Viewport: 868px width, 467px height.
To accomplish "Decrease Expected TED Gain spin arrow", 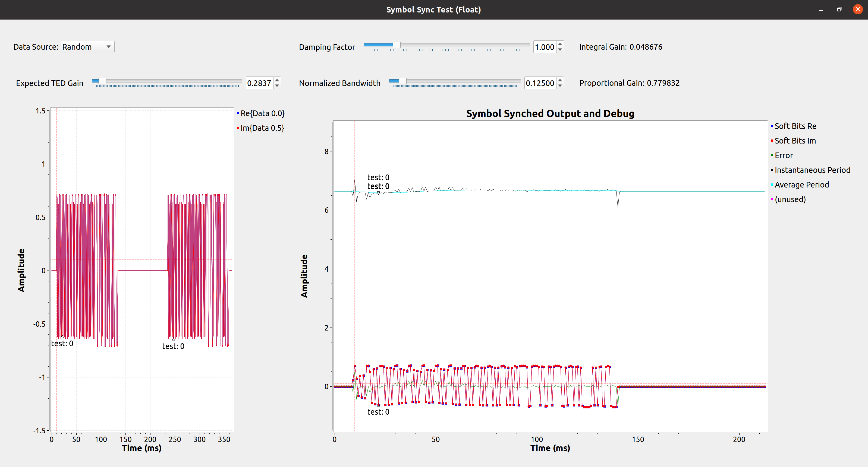I will (277, 86).
